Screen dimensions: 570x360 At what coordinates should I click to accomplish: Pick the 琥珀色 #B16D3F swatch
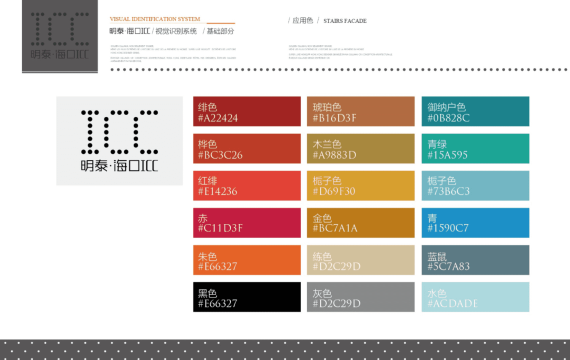(361, 111)
